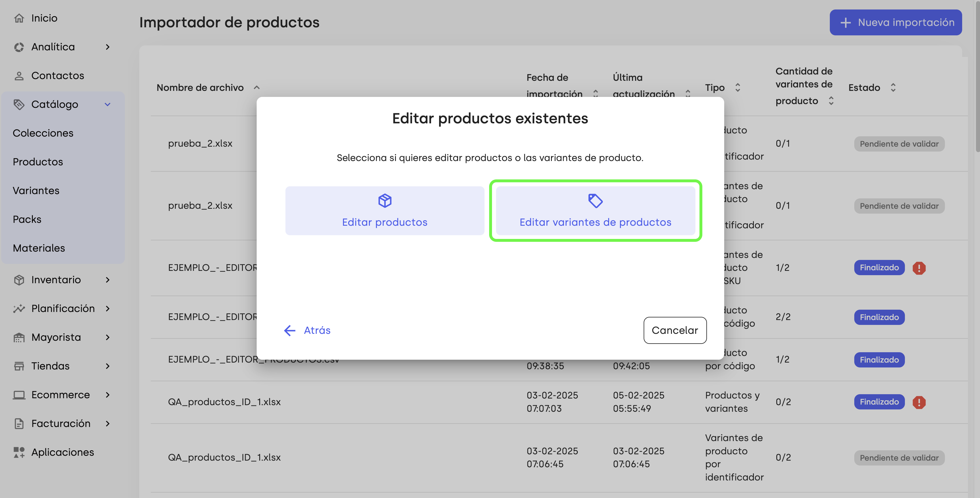Sort by Estado column arrows
Viewport: 980px width, 498px height.
[893, 87]
